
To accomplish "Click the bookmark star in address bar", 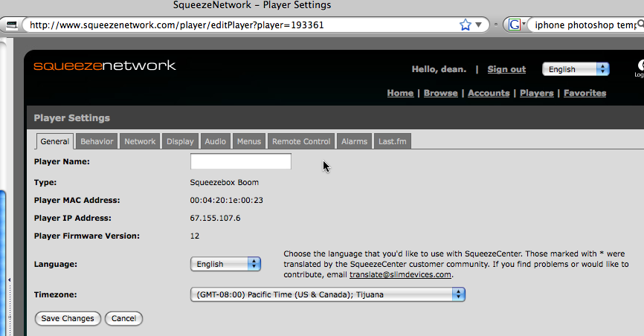I will coord(466,25).
